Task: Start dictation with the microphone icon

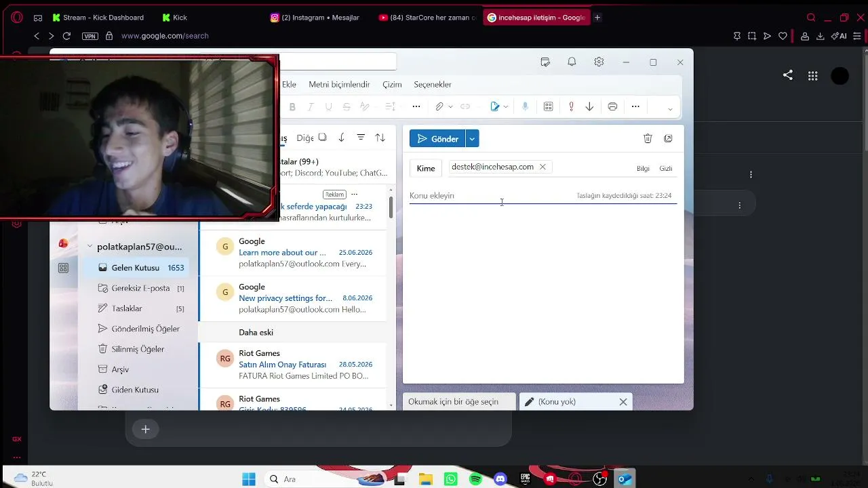Action: click(525, 106)
